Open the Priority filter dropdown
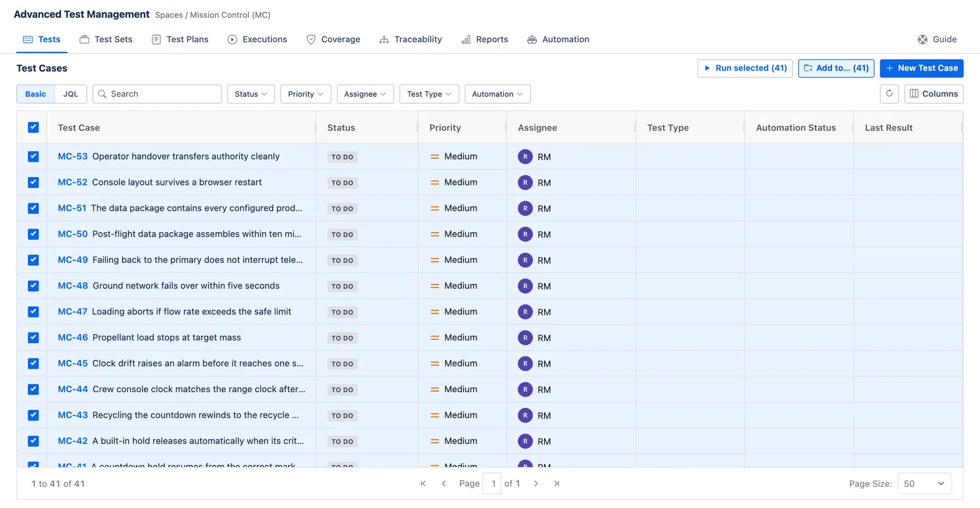980x508 pixels. [306, 94]
